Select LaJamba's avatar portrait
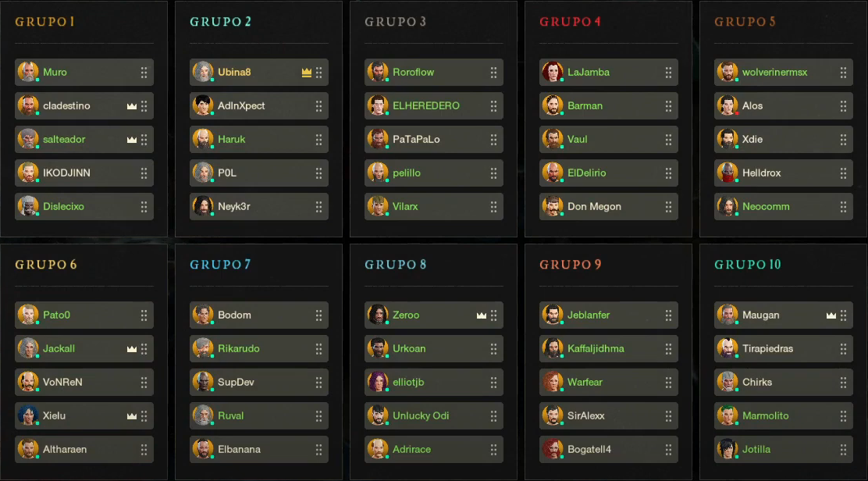Screen dimensions: 868x481 coord(552,73)
